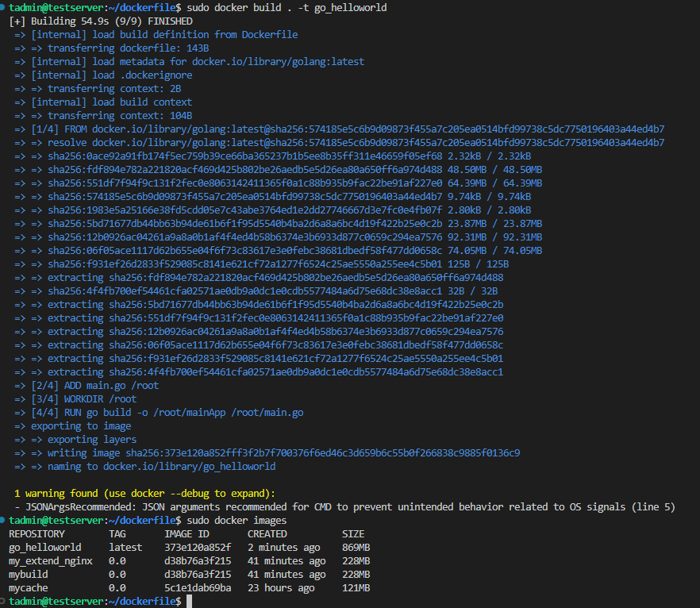Viewport: 700px width, 608px height.
Task: Click the 'sudo docker images' command
Action: click(237, 521)
